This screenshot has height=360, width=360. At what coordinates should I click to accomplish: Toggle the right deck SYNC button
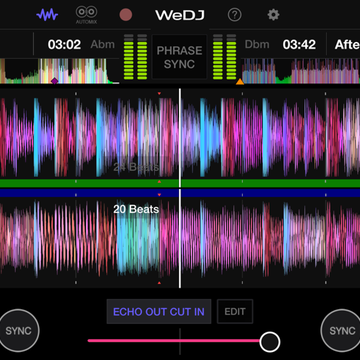341,330
